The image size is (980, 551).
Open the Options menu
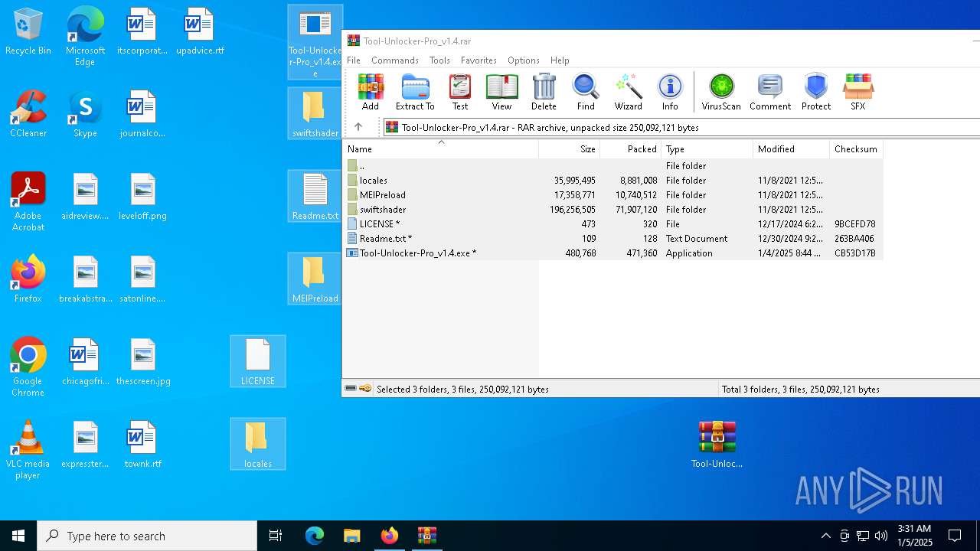point(524,60)
